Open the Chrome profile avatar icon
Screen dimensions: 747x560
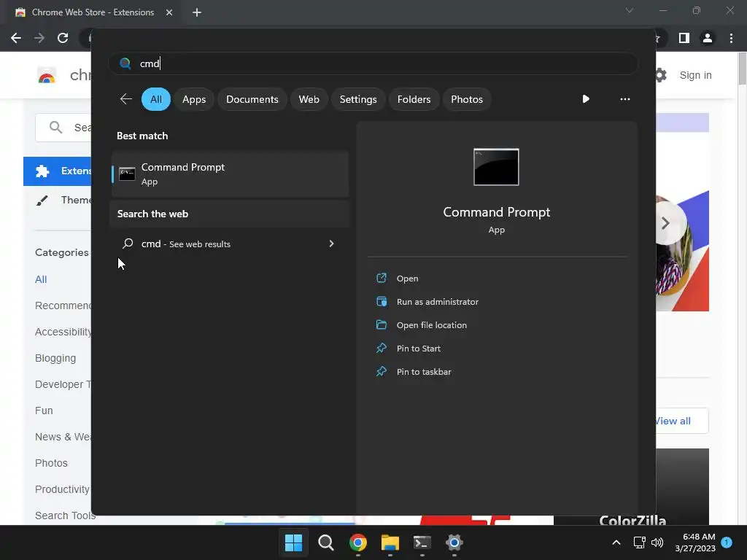coord(708,38)
